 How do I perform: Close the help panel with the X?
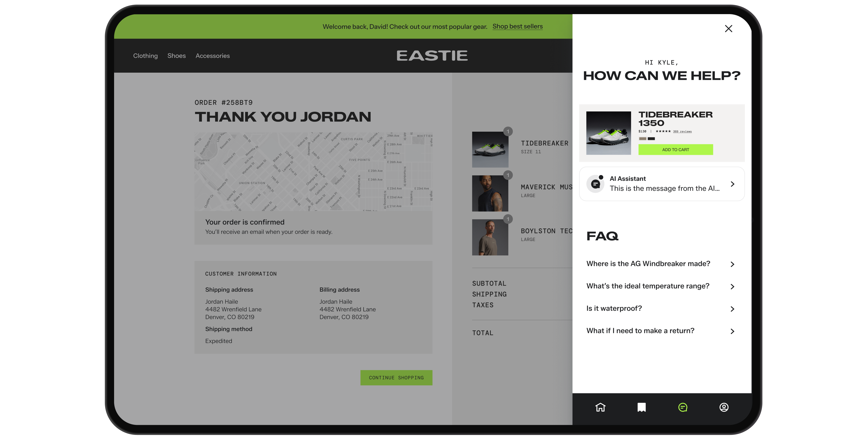point(728,28)
